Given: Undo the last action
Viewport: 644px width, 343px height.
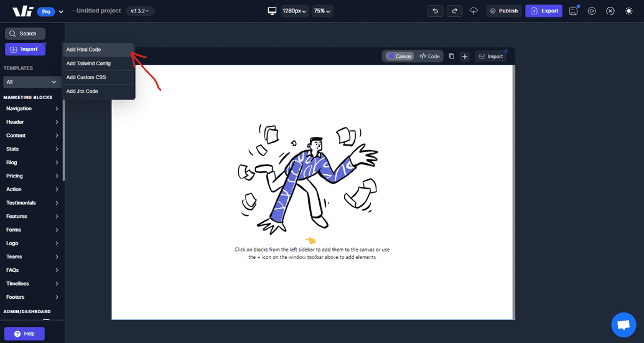Looking at the screenshot, I should coord(436,11).
